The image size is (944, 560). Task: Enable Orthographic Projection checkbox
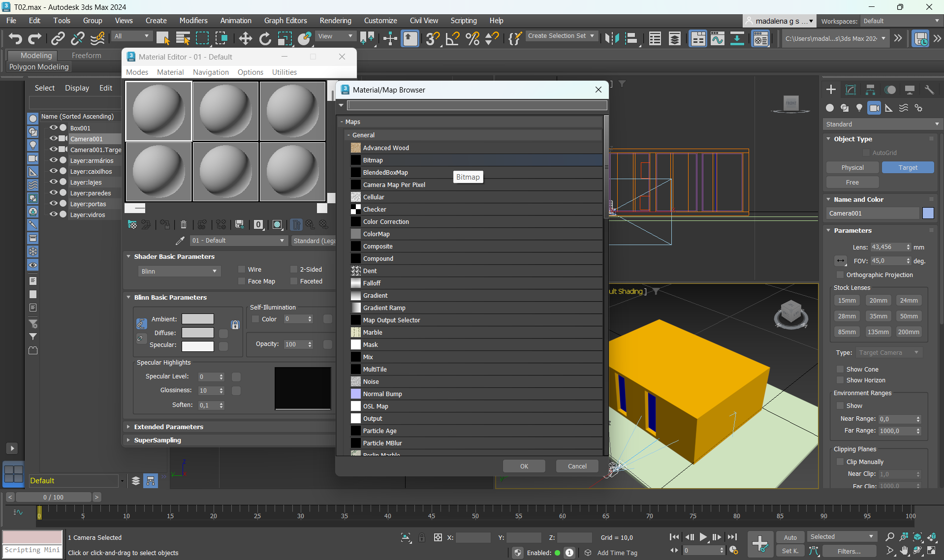[x=840, y=275]
